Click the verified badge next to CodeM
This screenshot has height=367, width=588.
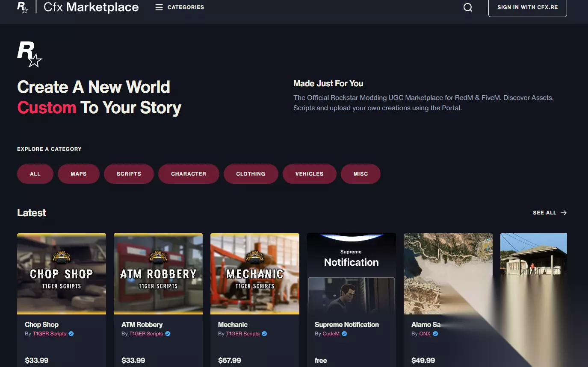[344, 334]
